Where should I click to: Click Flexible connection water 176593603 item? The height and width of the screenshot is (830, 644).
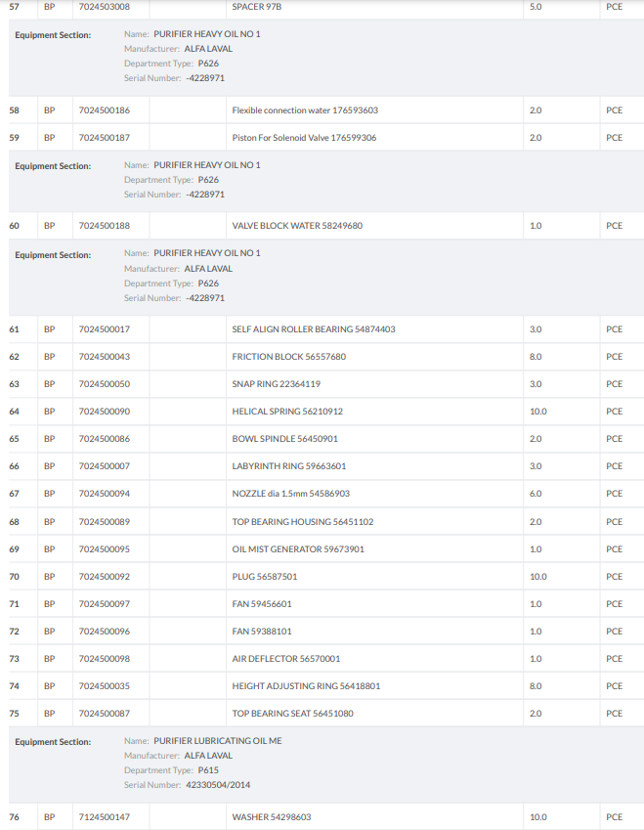coord(305,110)
